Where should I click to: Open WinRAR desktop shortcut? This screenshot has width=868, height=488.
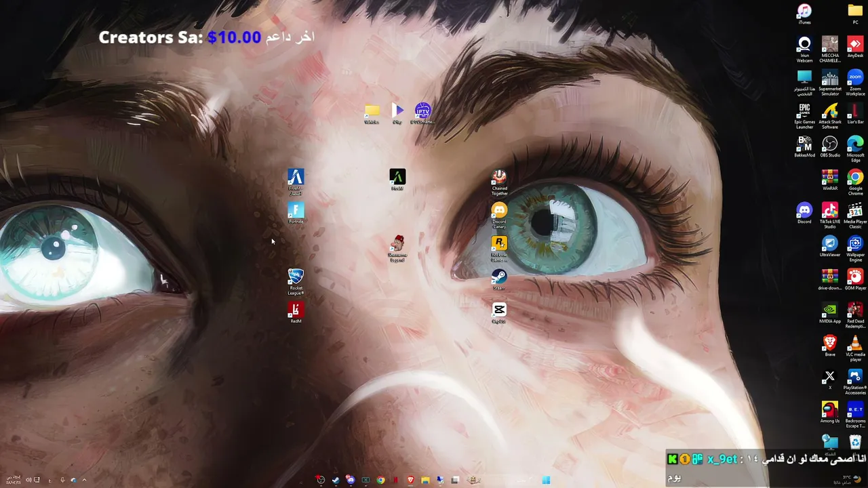click(830, 180)
